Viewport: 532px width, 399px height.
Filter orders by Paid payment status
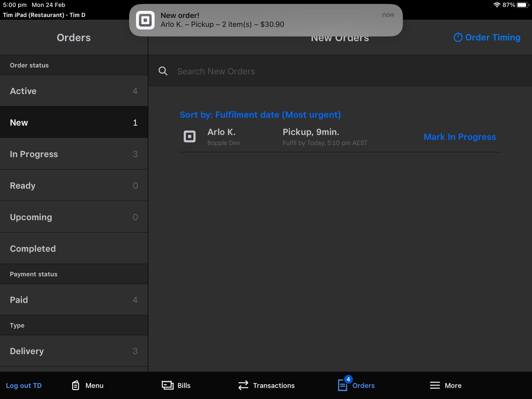tap(73, 300)
